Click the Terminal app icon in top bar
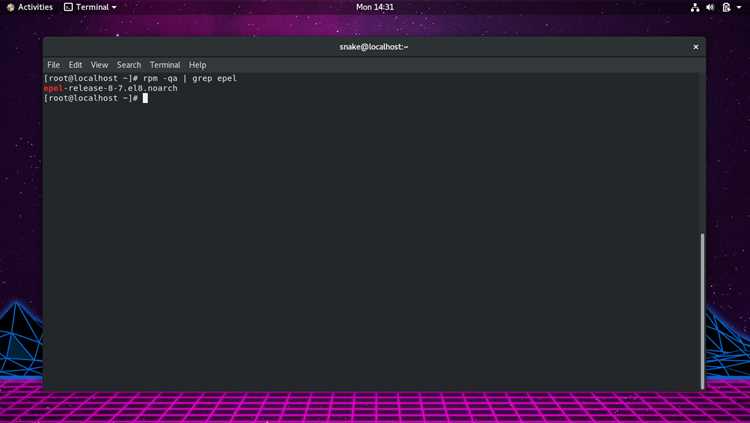 pyautogui.click(x=68, y=7)
